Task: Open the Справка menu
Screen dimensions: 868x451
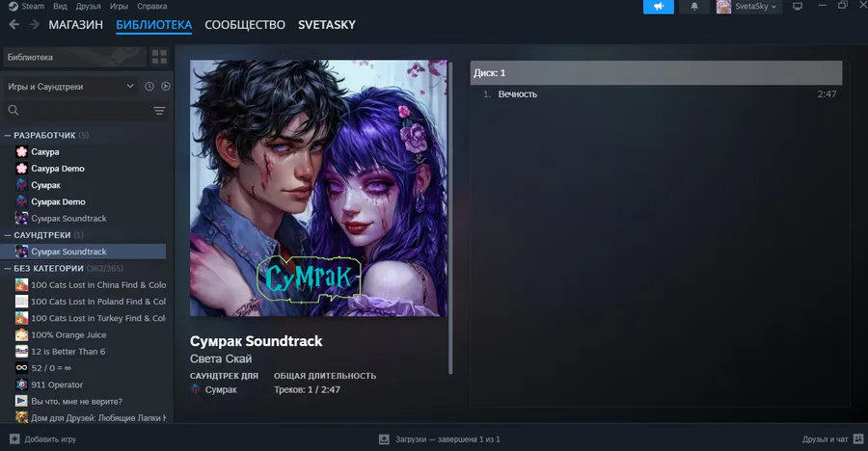Action: (151, 6)
